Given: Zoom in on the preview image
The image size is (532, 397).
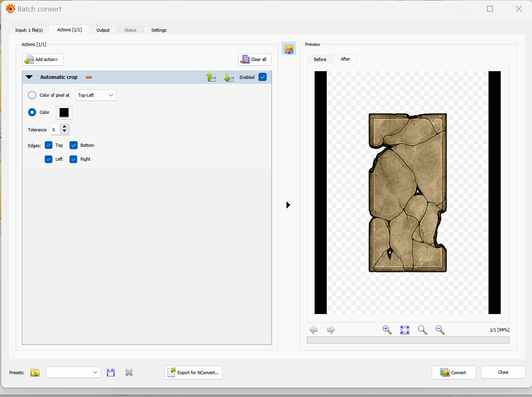Looking at the screenshot, I should pos(387,330).
